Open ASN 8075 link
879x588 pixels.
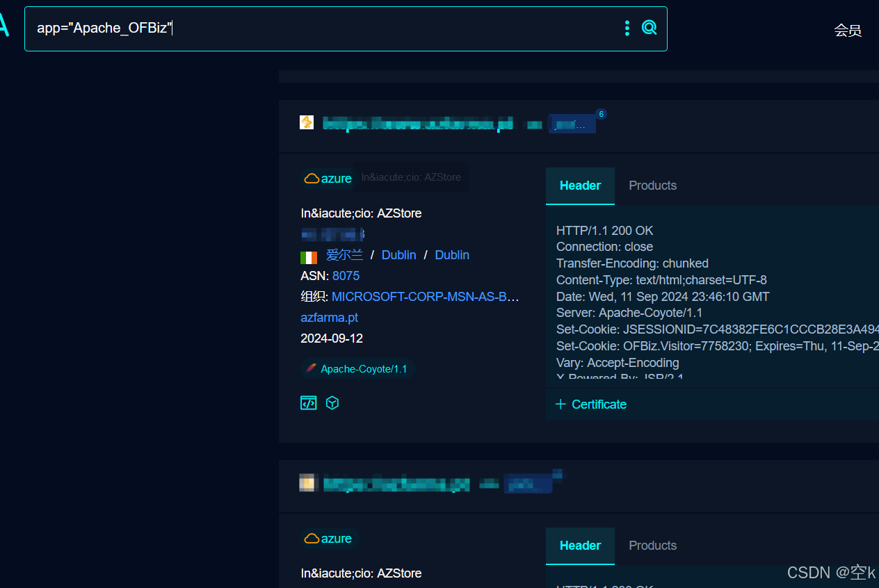click(x=346, y=276)
